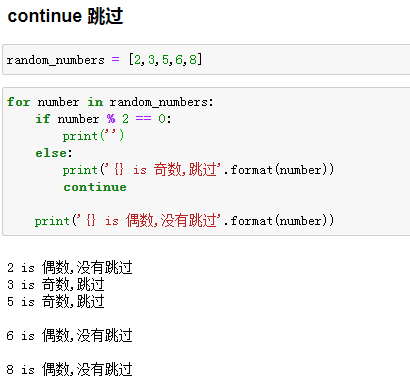
Task: Click output line '3 is 奇数,跳过'
Action: 56,285
